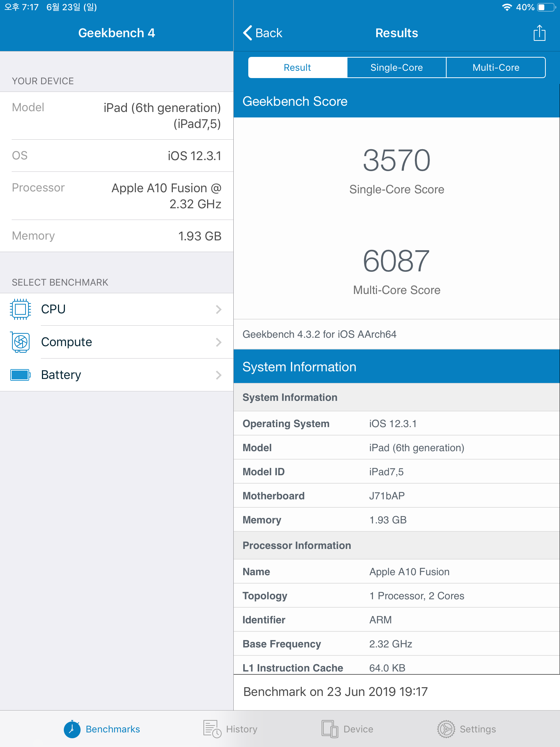The image size is (560, 747).
Task: Tap the 6087 multi-core score
Action: tap(397, 261)
